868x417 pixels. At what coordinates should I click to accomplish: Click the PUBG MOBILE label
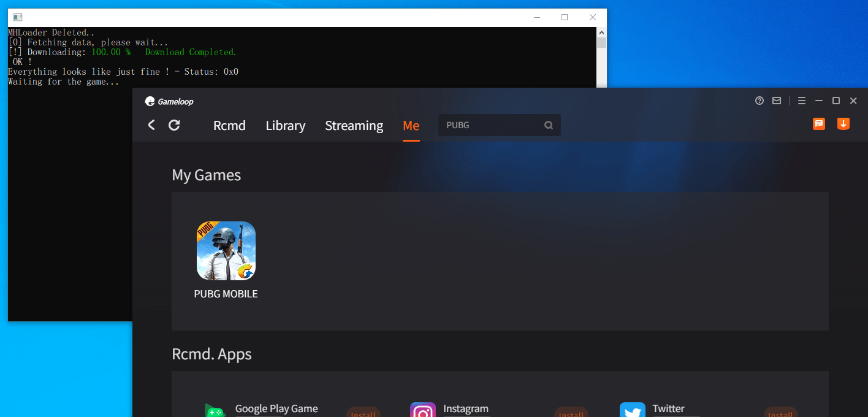[x=226, y=294]
